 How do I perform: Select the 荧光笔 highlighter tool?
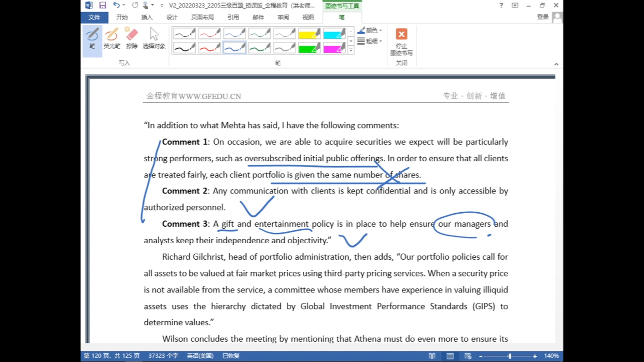click(111, 39)
